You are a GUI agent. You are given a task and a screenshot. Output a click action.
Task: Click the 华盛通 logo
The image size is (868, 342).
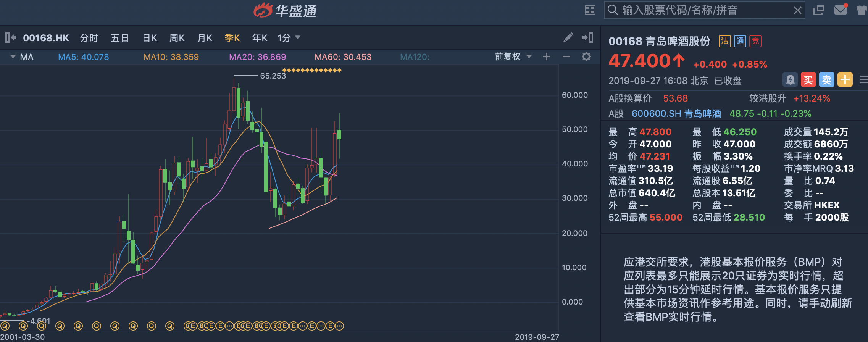(285, 11)
